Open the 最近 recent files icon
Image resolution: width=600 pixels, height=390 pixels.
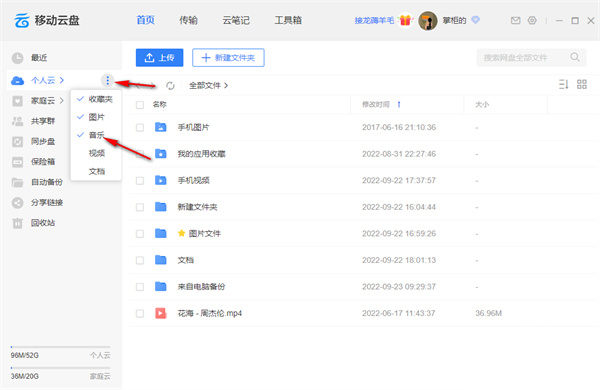tap(17, 58)
